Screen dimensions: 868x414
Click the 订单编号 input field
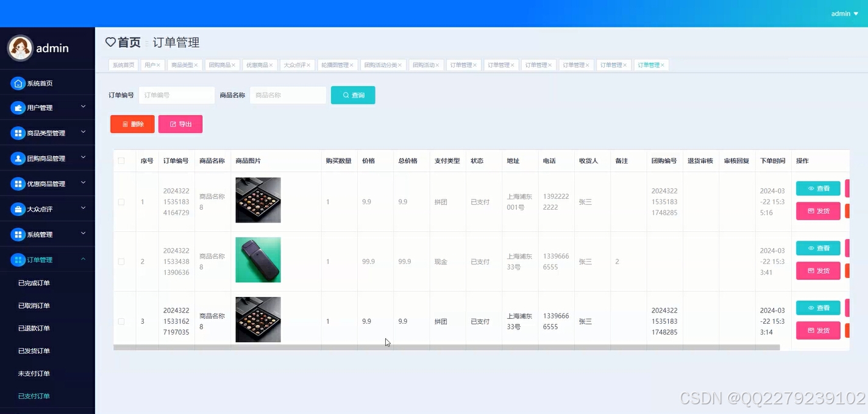[x=176, y=95]
